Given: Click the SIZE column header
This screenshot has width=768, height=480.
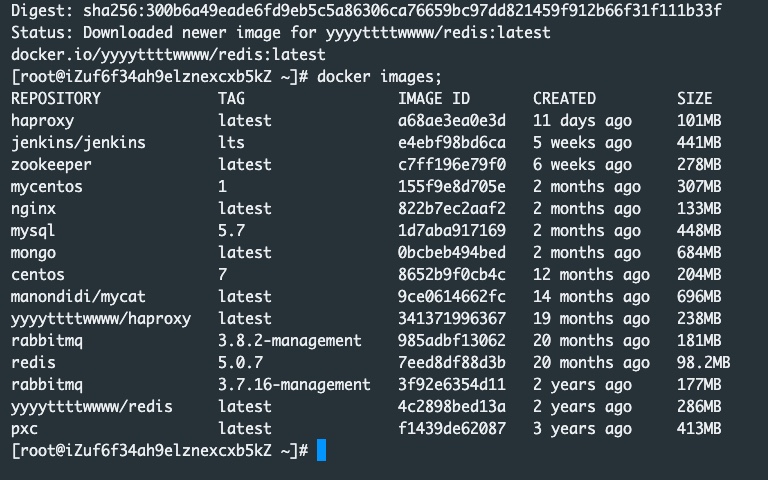Looking at the screenshot, I should click(x=694, y=98).
